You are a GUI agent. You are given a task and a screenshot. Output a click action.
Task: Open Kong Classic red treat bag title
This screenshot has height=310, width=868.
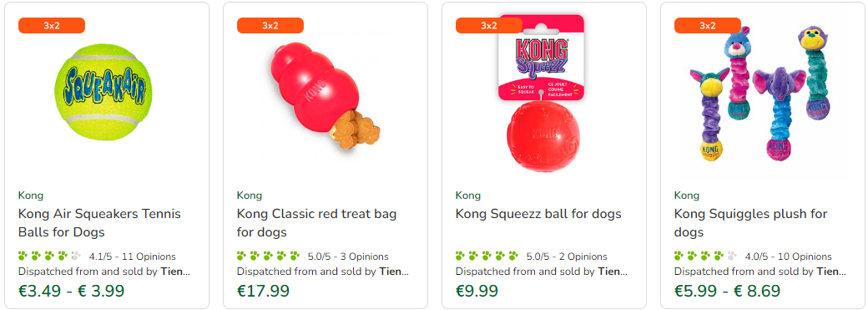pos(316,223)
